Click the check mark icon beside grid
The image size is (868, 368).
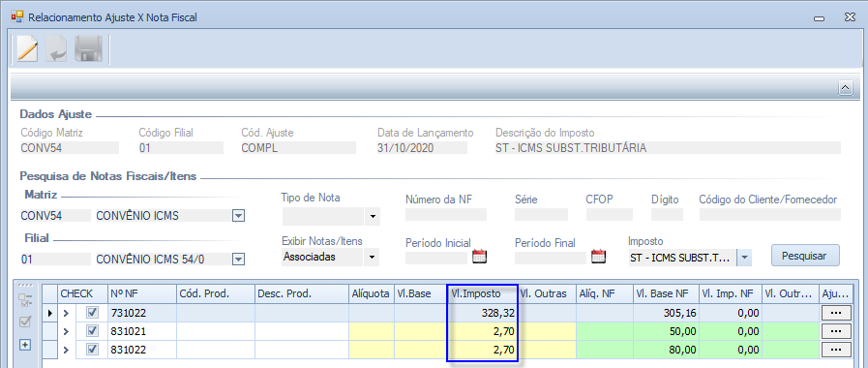click(25, 322)
